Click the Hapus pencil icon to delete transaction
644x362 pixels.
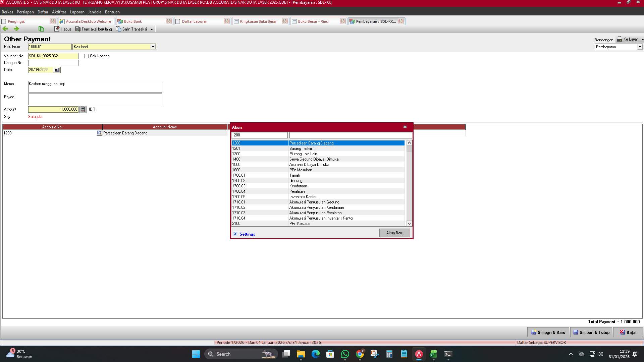tap(57, 29)
